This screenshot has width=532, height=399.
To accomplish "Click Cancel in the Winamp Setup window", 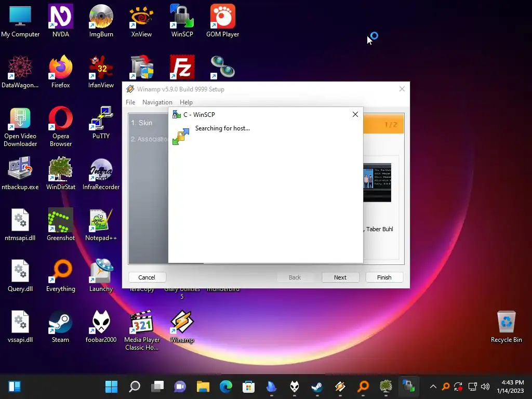I will tap(147, 277).
